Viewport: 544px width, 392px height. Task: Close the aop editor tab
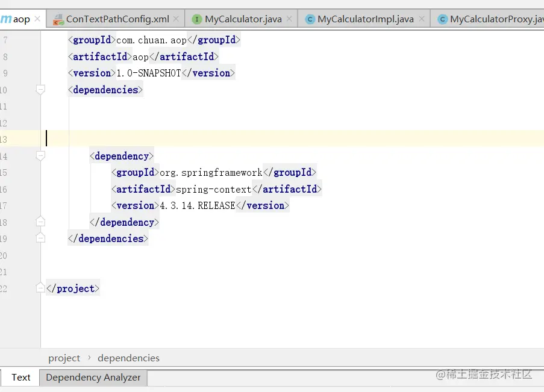[x=37, y=19]
